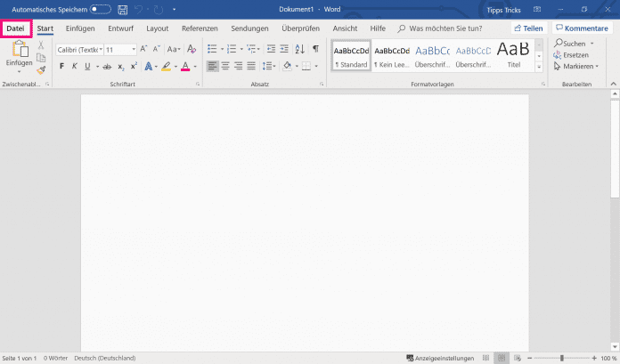Click the Save icon in title bar
Viewport: 620px width, 364px height.
click(122, 9)
